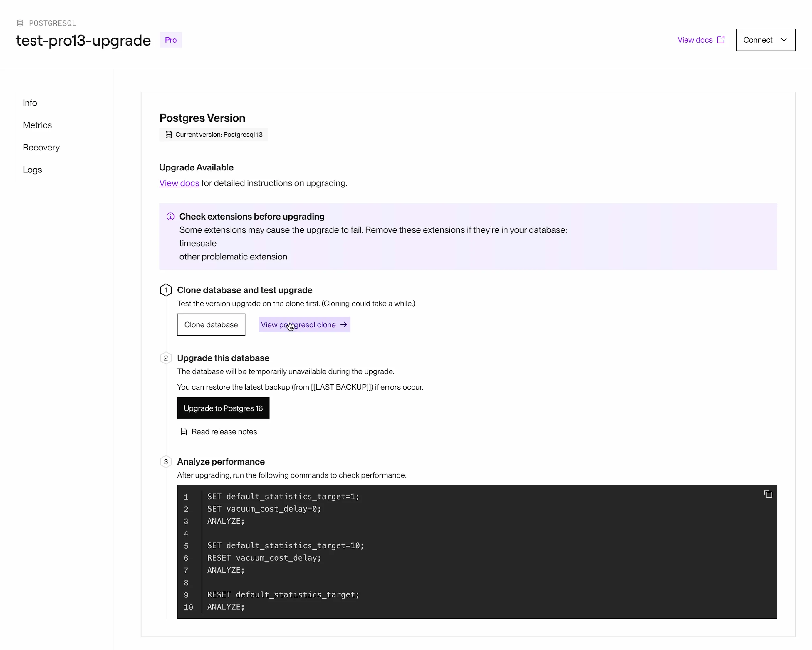Click the arrow on View postgresql clone
The width and height of the screenshot is (812, 650).
click(343, 324)
